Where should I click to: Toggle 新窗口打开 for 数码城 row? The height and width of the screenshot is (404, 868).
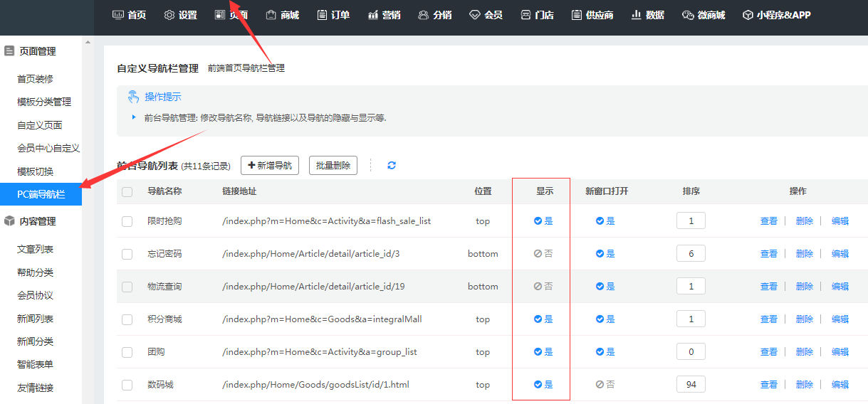(x=605, y=385)
